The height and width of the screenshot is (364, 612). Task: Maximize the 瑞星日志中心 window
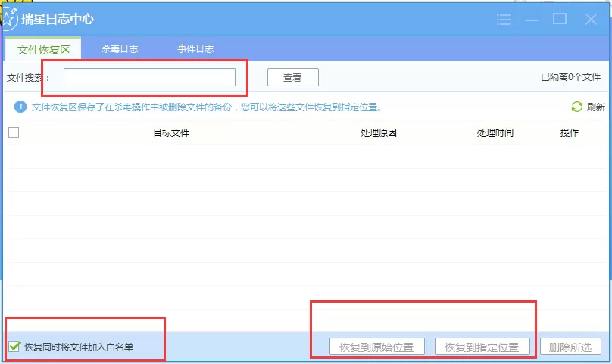coord(560,19)
